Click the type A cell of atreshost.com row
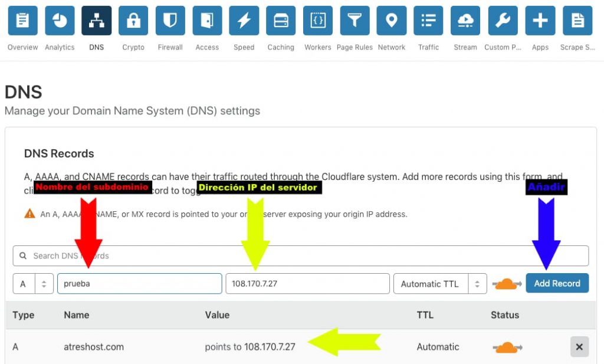 (x=15, y=347)
